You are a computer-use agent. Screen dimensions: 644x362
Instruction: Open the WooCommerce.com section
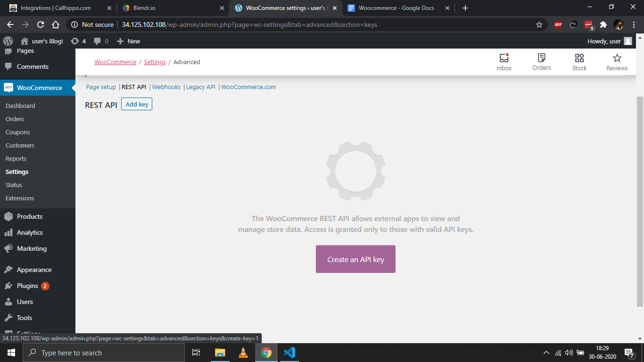(x=248, y=87)
